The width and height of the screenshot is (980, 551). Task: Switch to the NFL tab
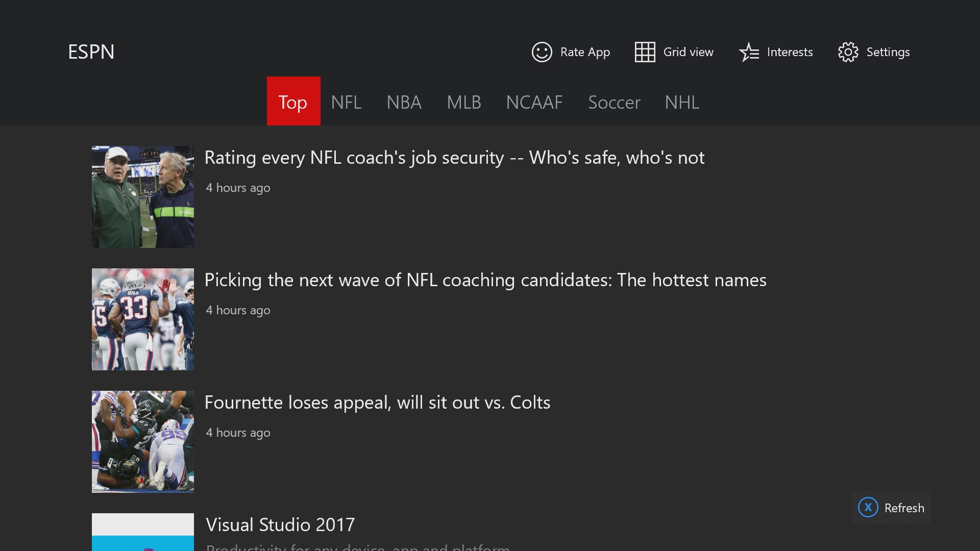pyautogui.click(x=346, y=102)
